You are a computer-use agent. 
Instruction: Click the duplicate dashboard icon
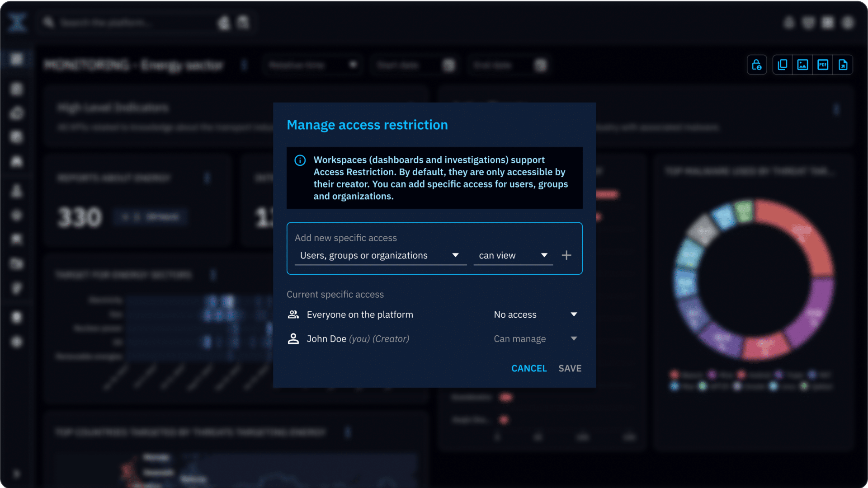pyautogui.click(x=782, y=65)
